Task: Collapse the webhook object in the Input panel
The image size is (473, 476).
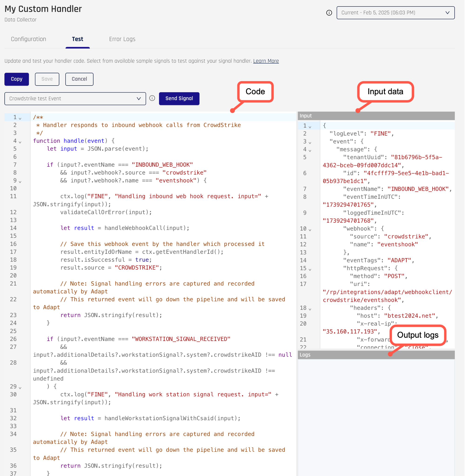Action: pos(310,229)
